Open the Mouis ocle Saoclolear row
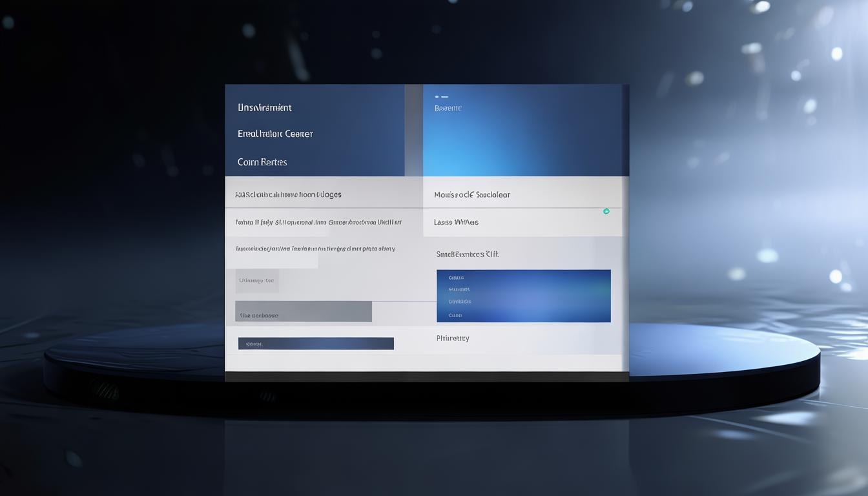Image resolution: width=868 pixels, height=496 pixels. [472, 194]
